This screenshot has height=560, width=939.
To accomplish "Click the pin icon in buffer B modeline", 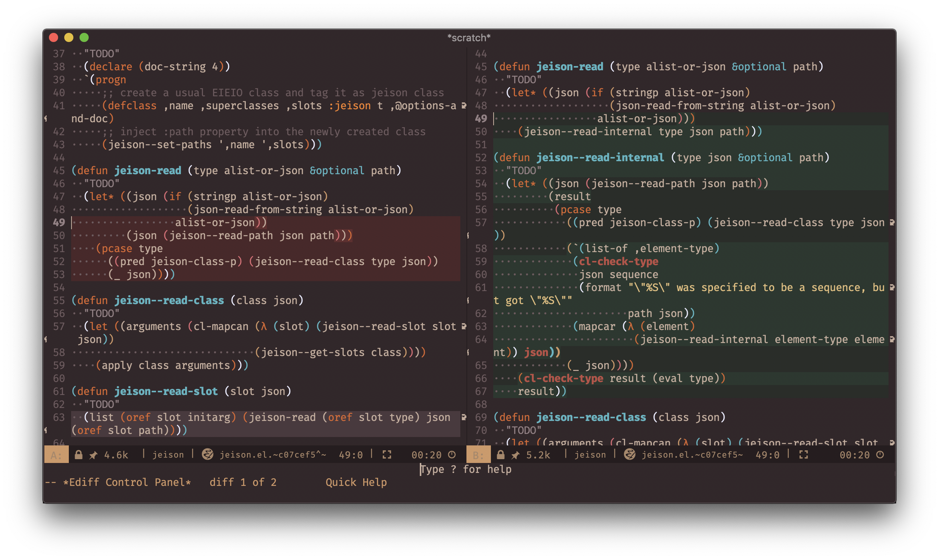I will [515, 455].
